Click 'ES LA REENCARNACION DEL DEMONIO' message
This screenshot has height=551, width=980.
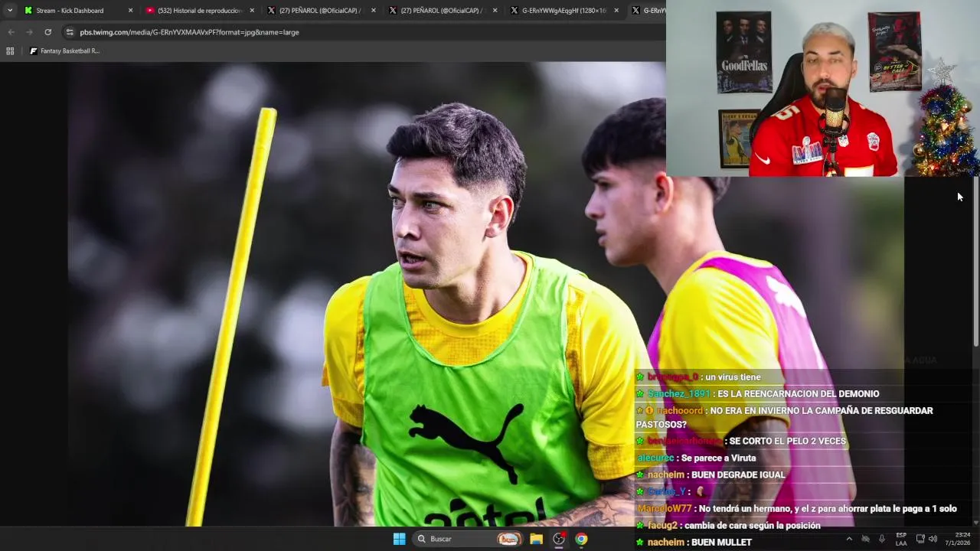click(799, 394)
